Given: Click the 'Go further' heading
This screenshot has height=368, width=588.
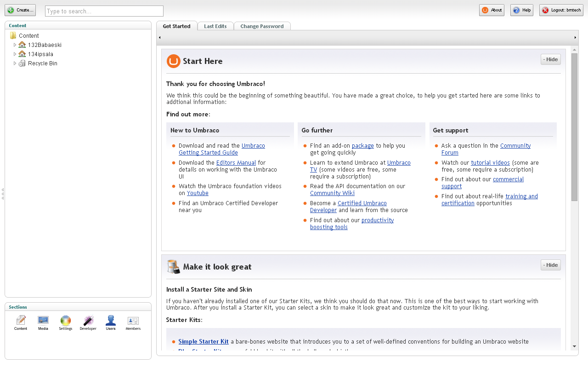Looking at the screenshot, I should [x=317, y=131].
